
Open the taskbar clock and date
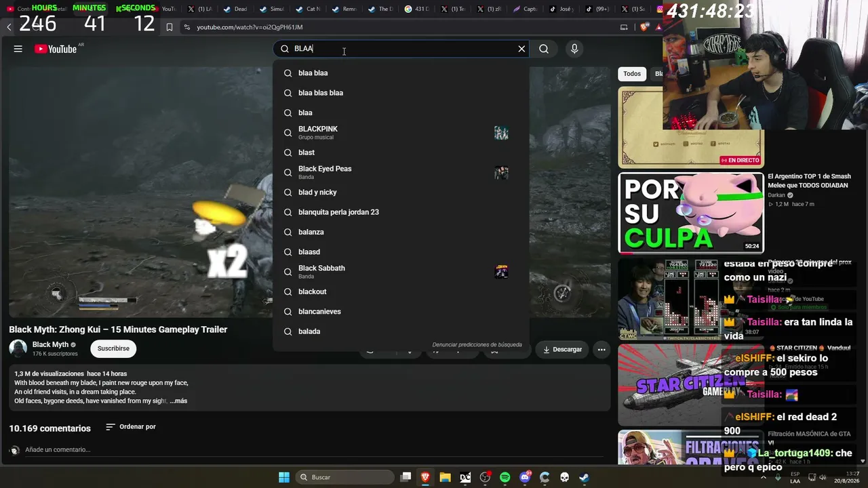point(846,477)
